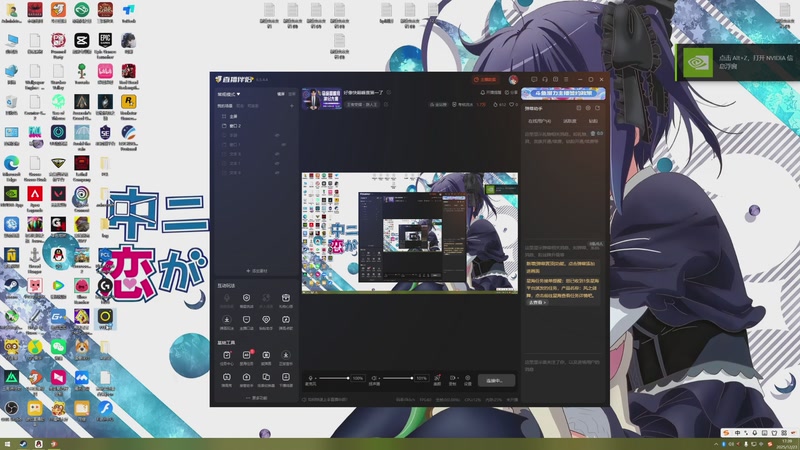800x450 pixels.
Task: Pop out the 弹幕助手 panel window icon
Action: pyautogui.click(x=579, y=108)
